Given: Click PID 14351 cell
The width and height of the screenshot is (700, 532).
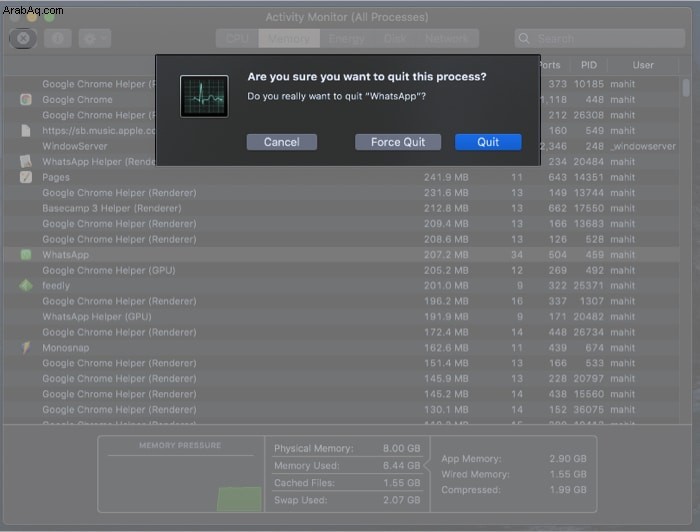Looking at the screenshot, I should (x=588, y=177).
